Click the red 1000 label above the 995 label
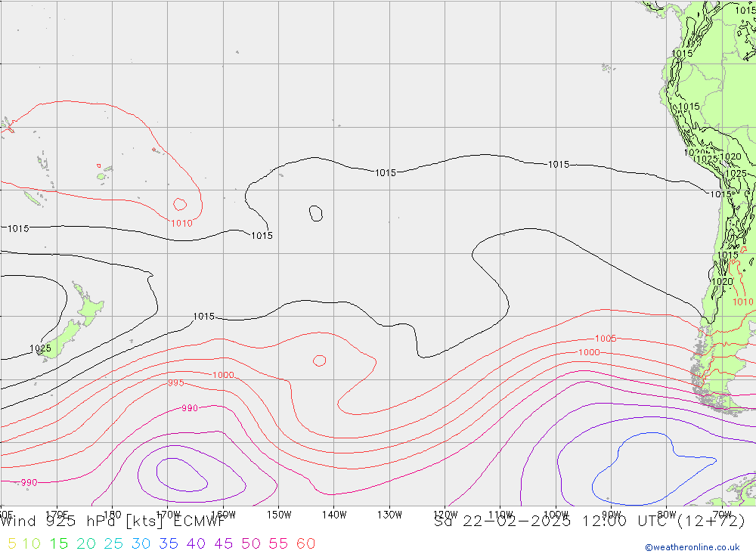This screenshot has height=554, width=756. tap(223, 375)
